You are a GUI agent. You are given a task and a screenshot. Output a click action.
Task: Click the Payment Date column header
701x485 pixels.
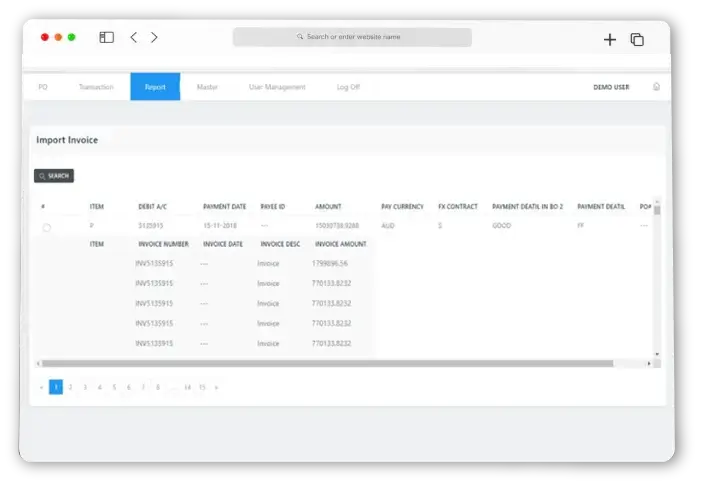224,207
